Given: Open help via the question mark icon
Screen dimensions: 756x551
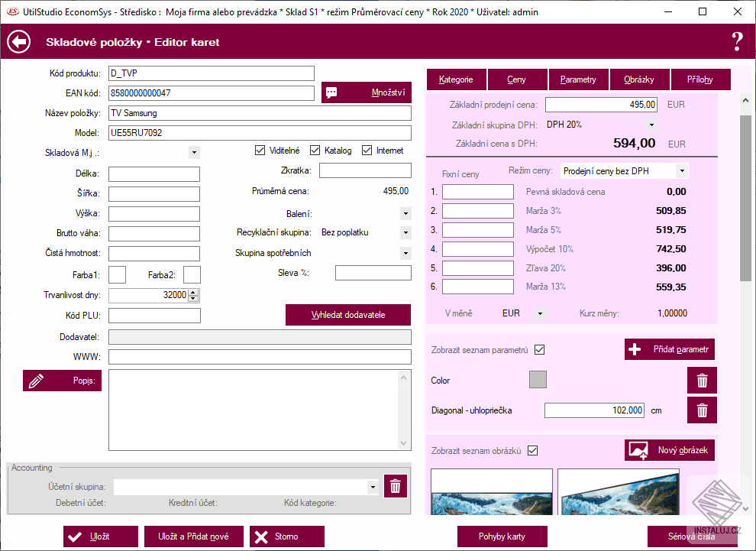Looking at the screenshot, I should coord(737,42).
